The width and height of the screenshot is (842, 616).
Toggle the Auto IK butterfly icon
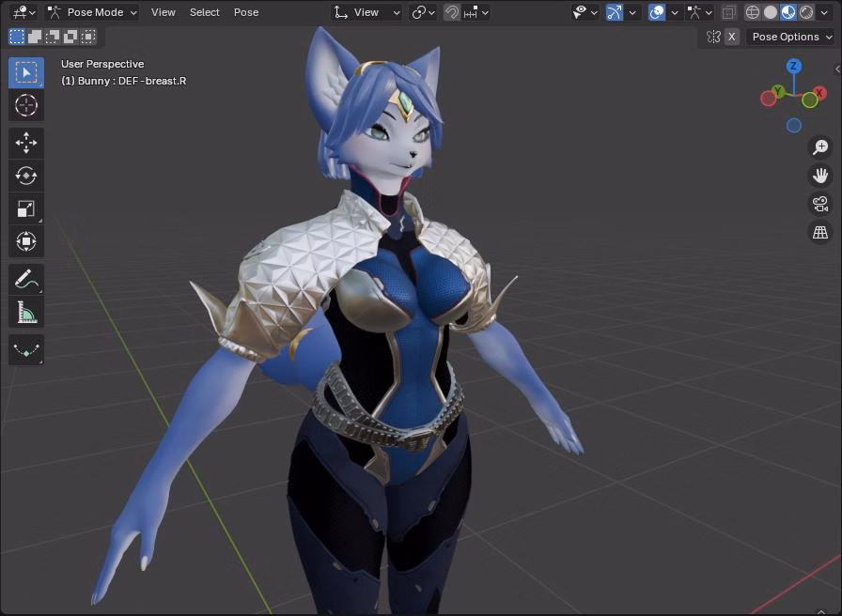(x=713, y=37)
